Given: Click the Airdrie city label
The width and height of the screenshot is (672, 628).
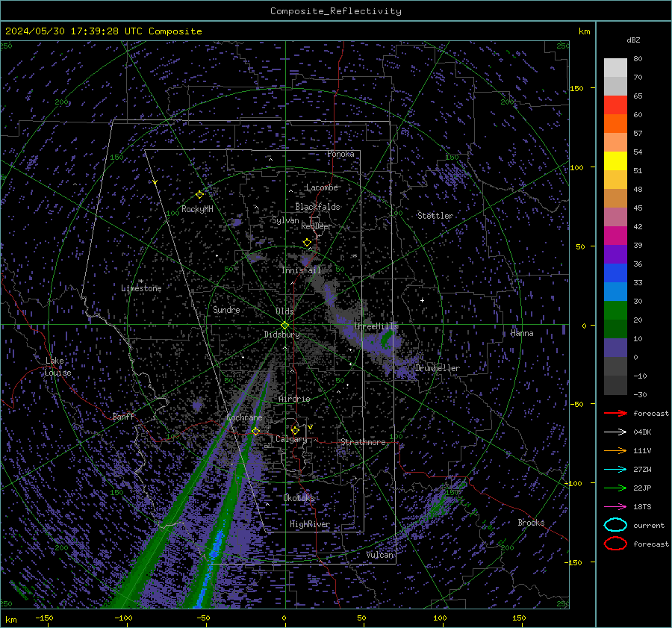Looking at the screenshot, I should (x=294, y=399).
